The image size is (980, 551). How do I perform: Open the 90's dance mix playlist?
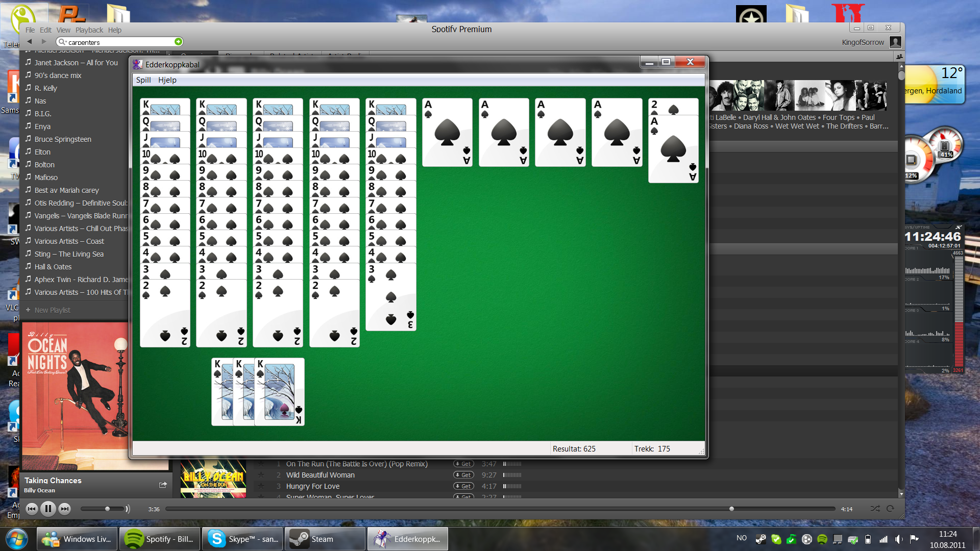click(x=58, y=76)
